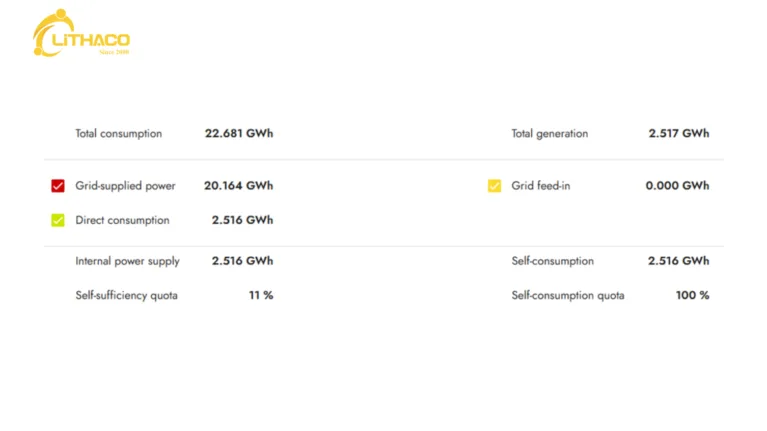Select the Total consumption label
This screenshot has height=431, width=767.
pyautogui.click(x=118, y=134)
